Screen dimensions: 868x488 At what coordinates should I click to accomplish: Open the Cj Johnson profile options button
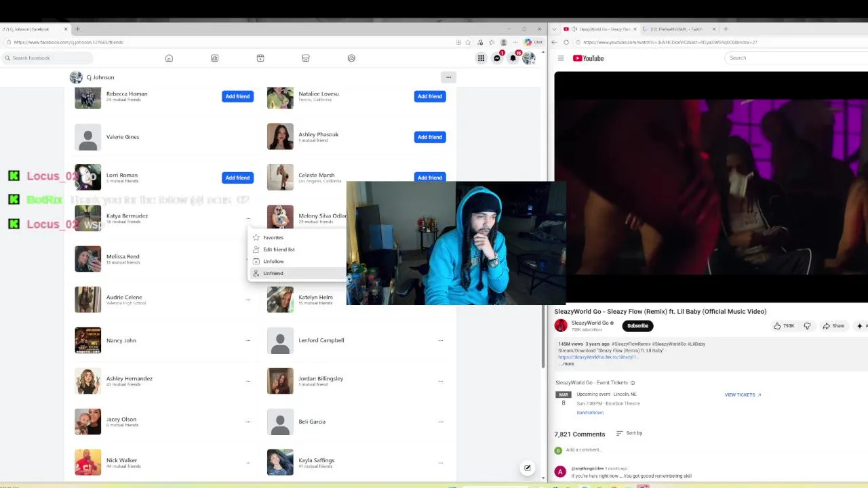pyautogui.click(x=448, y=77)
